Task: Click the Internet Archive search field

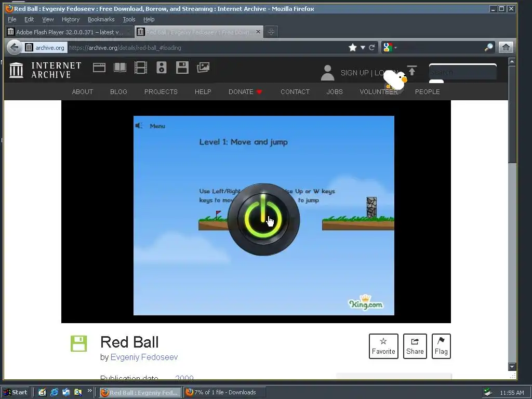Action: pyautogui.click(x=463, y=72)
